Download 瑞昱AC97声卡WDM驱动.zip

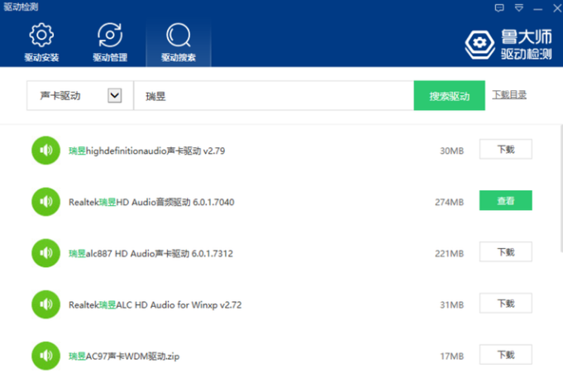506,355
